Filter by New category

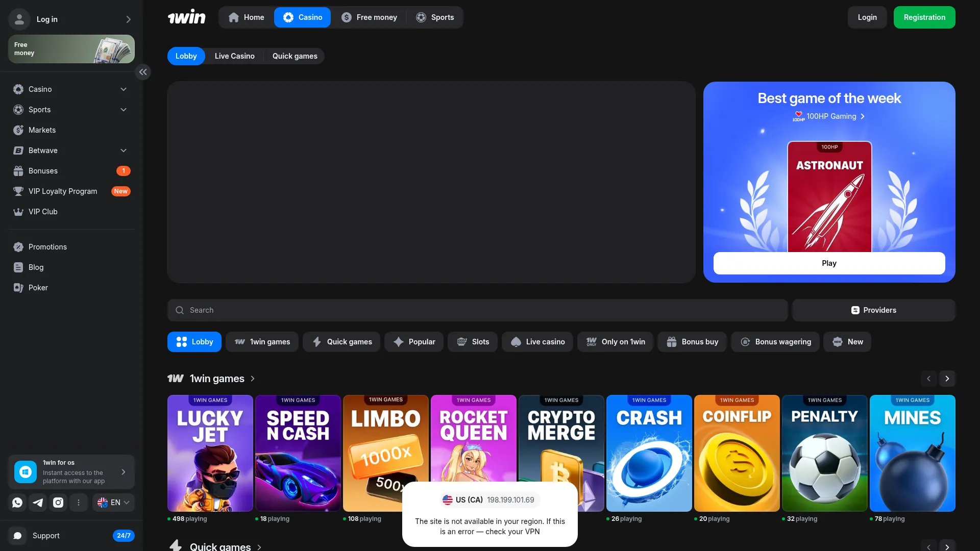coord(847,342)
